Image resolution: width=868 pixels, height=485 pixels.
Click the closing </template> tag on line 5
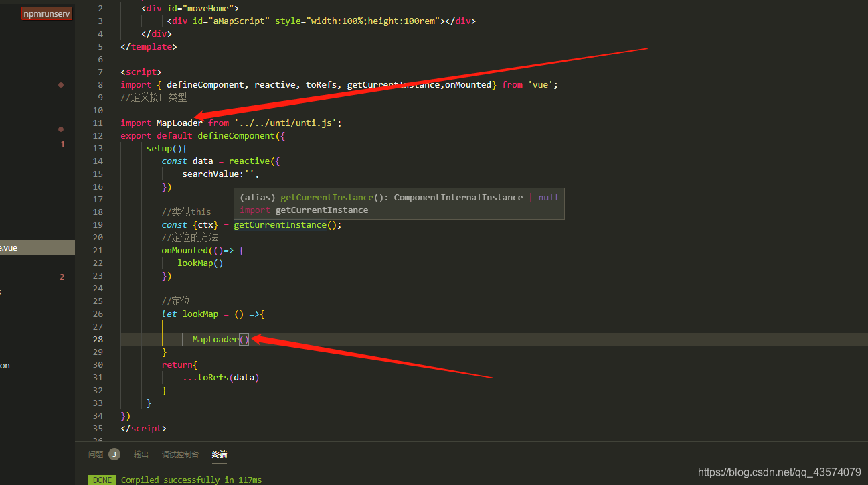tap(149, 47)
